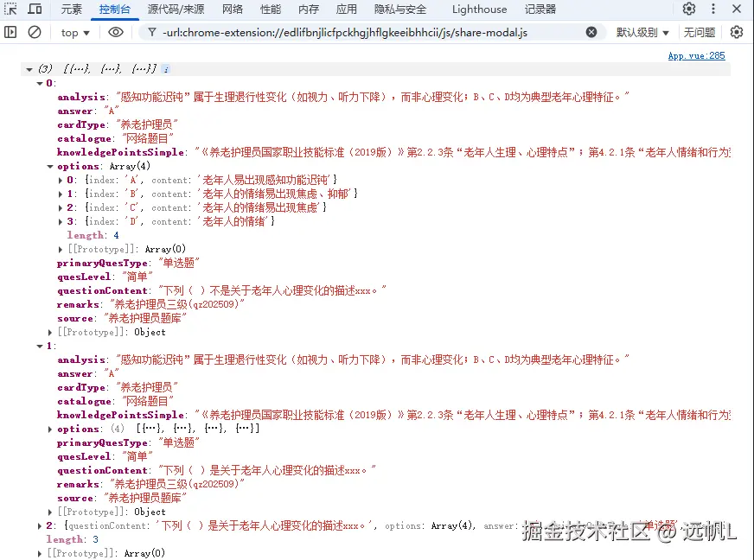Switch to the 隐私与安全 tab
Image resolution: width=754 pixels, height=560 pixels.
point(400,10)
